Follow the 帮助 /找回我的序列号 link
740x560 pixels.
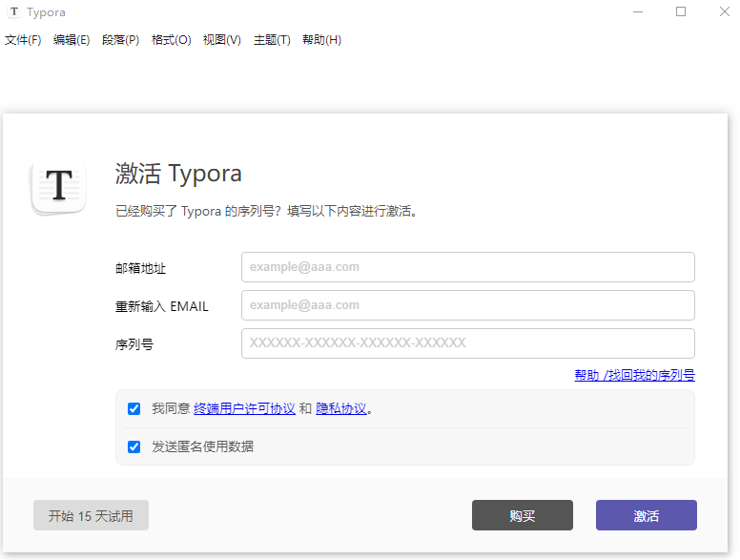(x=634, y=375)
